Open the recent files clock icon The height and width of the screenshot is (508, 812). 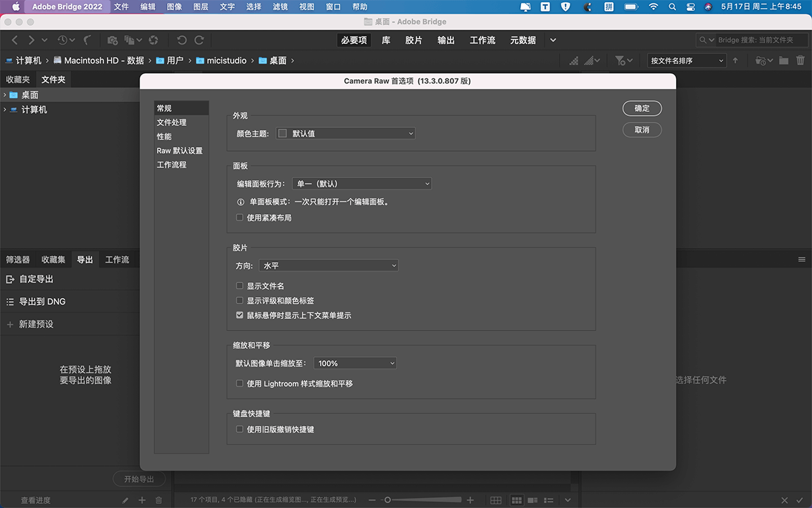click(x=62, y=41)
